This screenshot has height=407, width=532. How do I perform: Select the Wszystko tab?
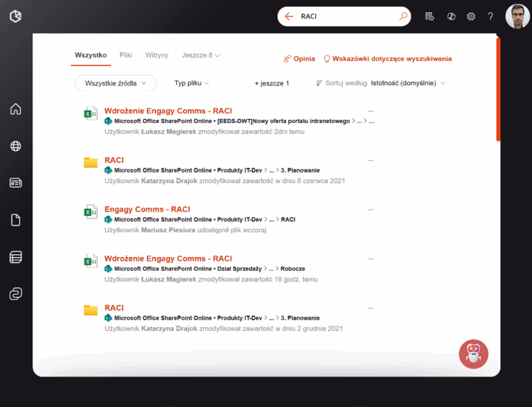point(91,55)
